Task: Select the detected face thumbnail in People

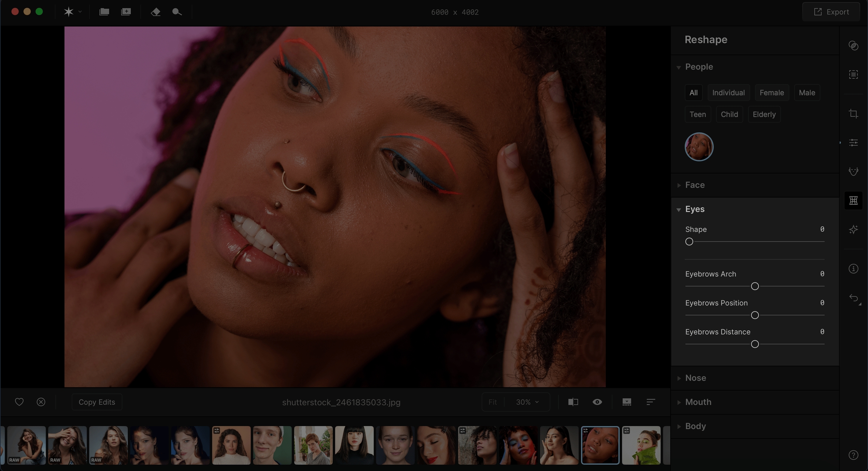Action: (x=699, y=147)
